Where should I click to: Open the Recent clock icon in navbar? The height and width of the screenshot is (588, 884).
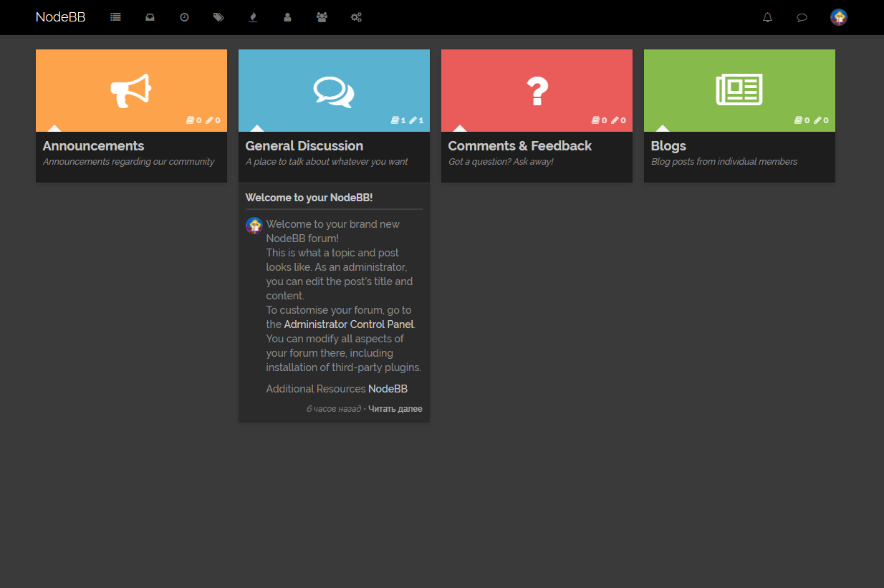tap(184, 17)
